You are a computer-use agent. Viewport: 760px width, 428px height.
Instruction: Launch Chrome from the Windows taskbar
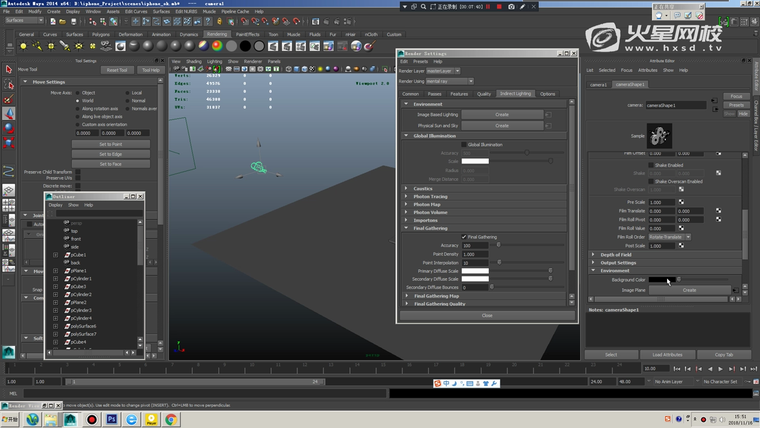pos(171,420)
